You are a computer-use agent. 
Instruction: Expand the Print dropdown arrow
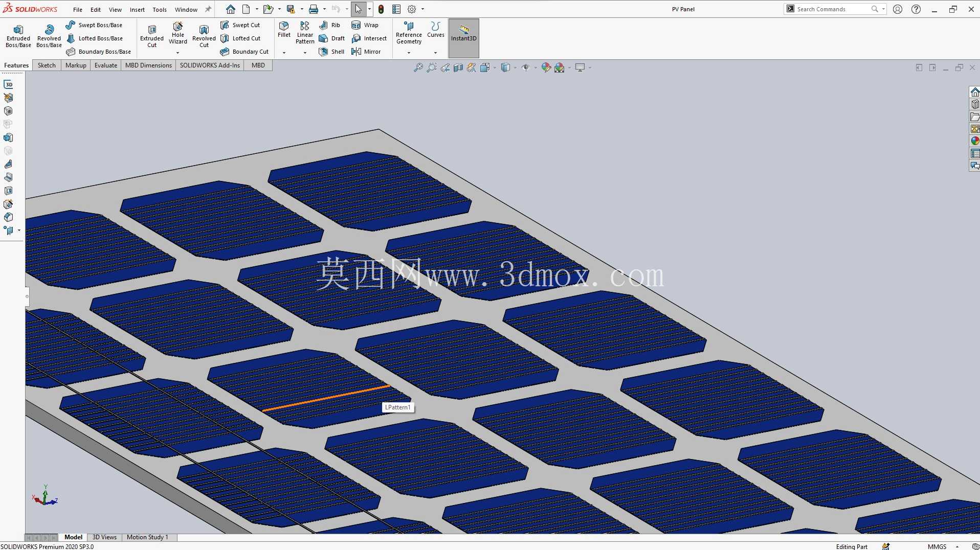(324, 9)
